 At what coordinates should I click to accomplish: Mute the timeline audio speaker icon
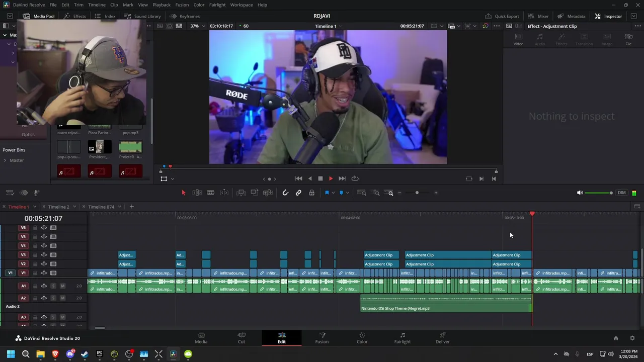(580, 193)
